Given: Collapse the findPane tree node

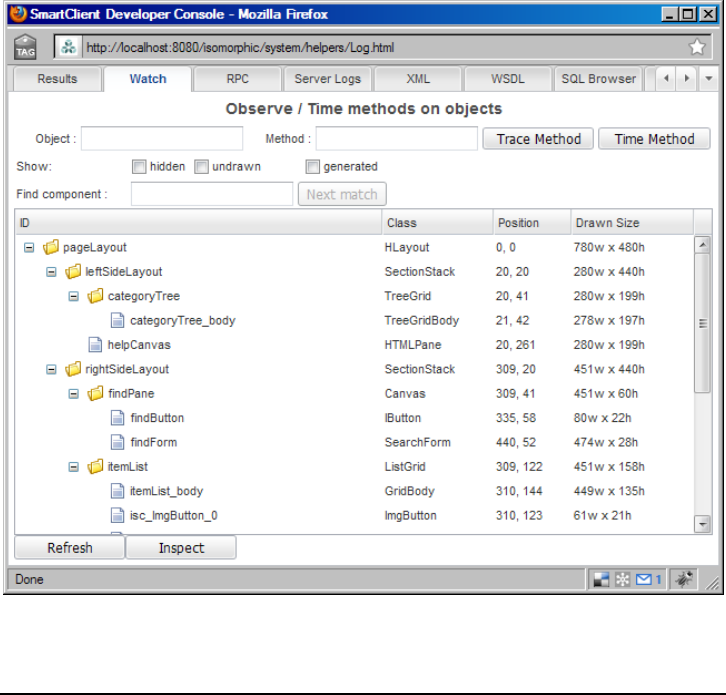Looking at the screenshot, I should 73,394.
